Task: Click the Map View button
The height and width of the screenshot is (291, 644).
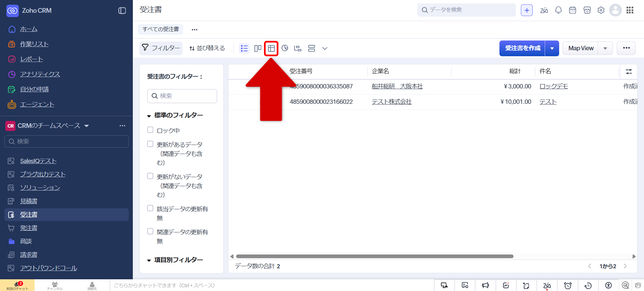Action: click(x=581, y=48)
